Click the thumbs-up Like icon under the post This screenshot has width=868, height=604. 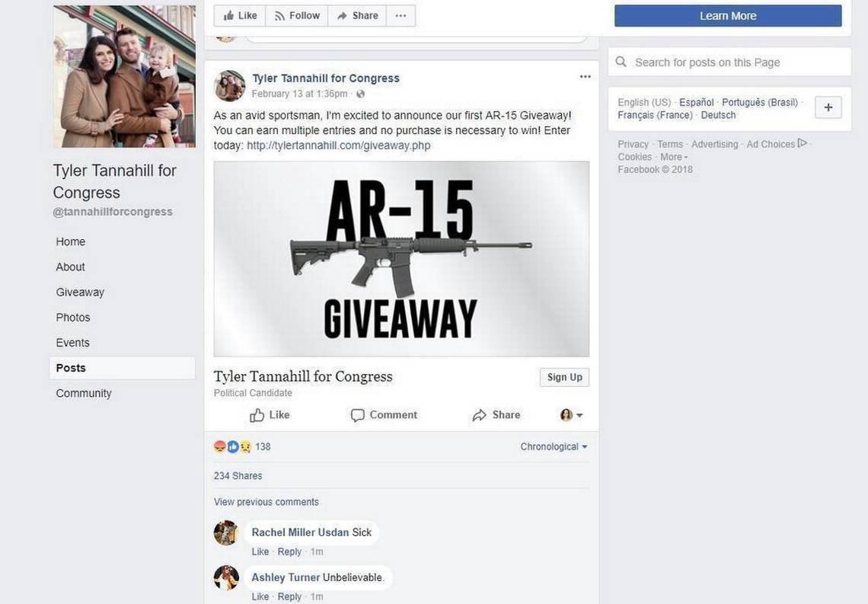257,415
